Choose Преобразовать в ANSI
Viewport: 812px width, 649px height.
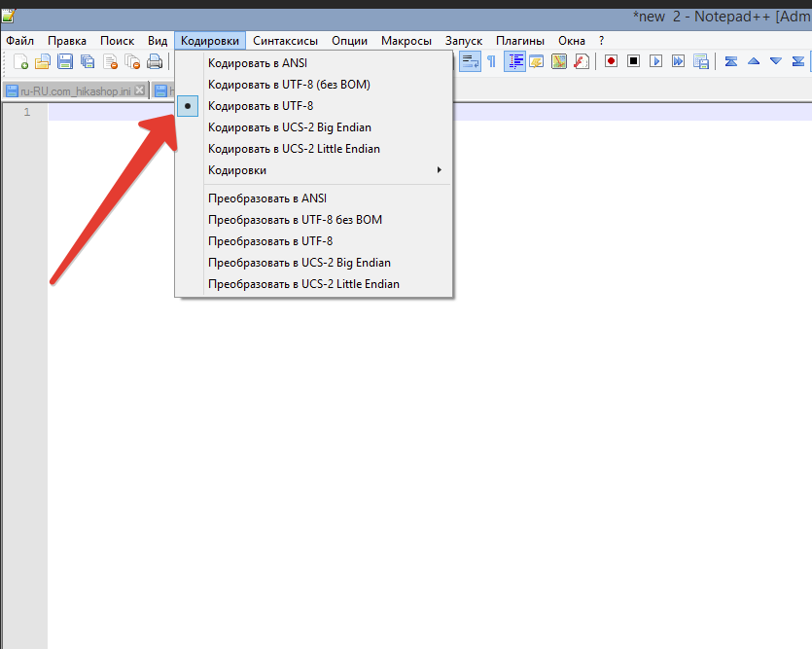tap(314, 198)
